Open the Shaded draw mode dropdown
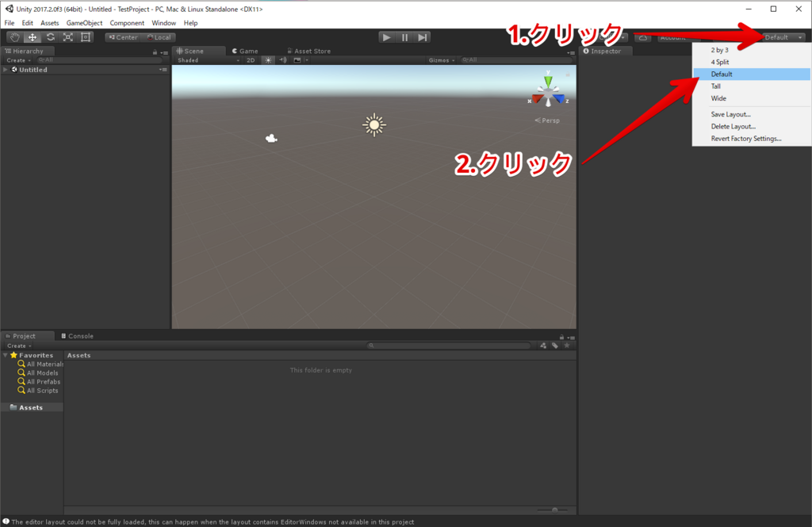 (208, 60)
